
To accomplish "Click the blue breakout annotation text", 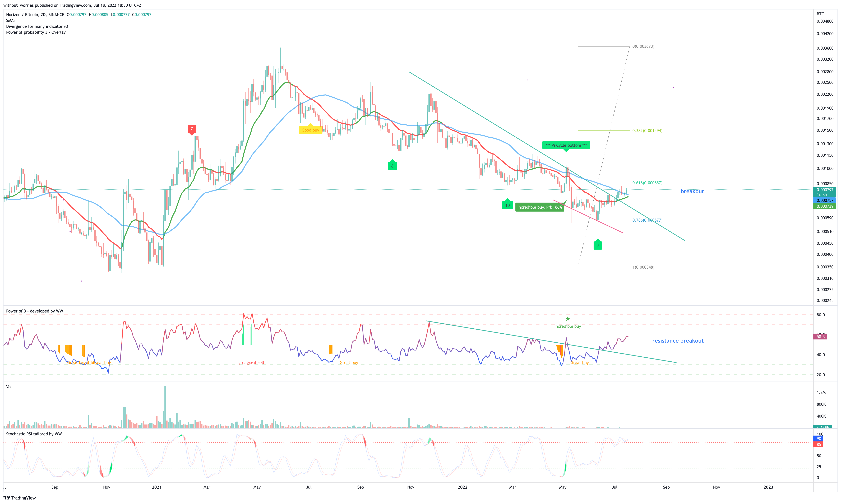I will (692, 192).
